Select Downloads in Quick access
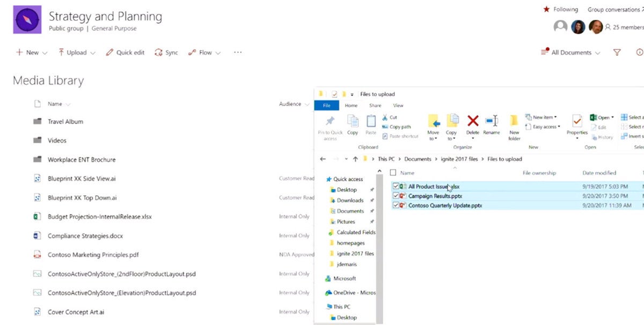The image size is (644, 325). 350,200
